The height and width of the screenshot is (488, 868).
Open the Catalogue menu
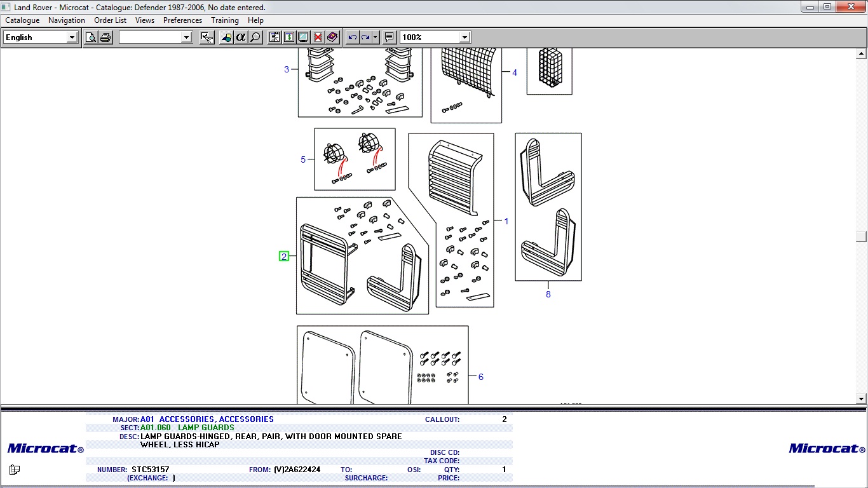click(x=22, y=20)
